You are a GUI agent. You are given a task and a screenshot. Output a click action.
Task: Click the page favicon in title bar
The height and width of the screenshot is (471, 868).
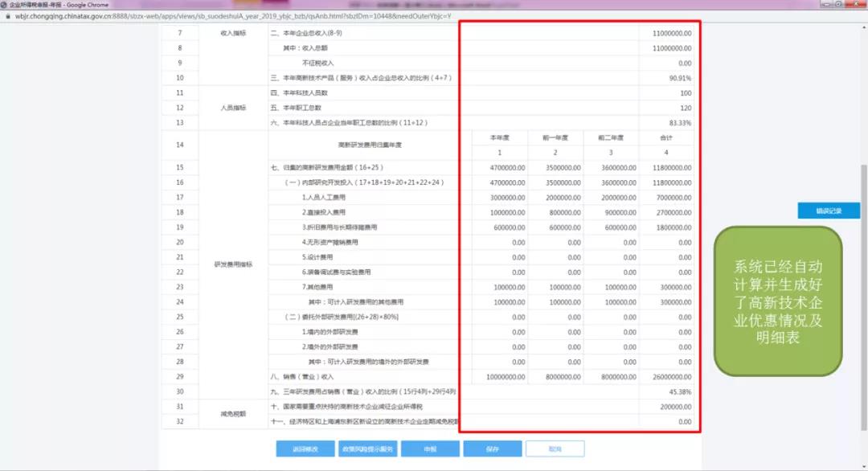point(5,5)
